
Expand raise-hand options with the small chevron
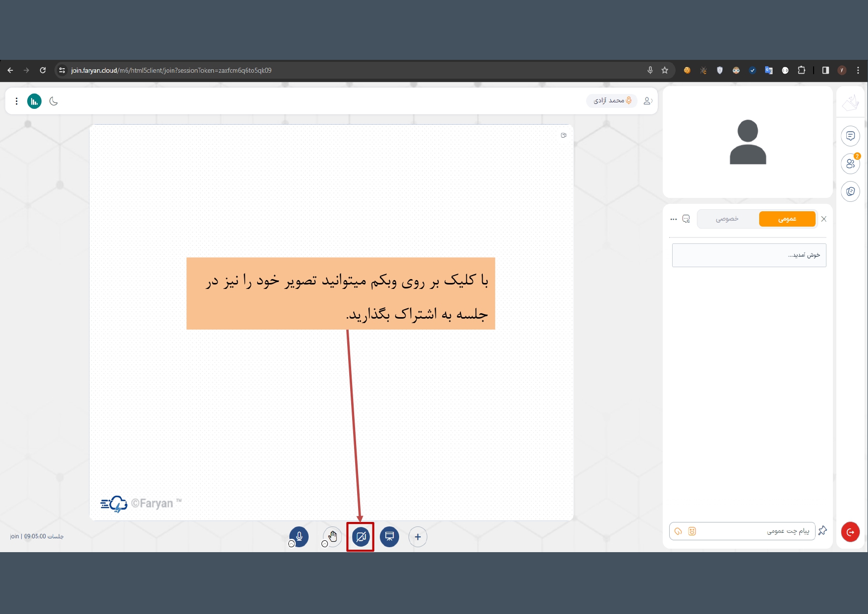(x=324, y=544)
